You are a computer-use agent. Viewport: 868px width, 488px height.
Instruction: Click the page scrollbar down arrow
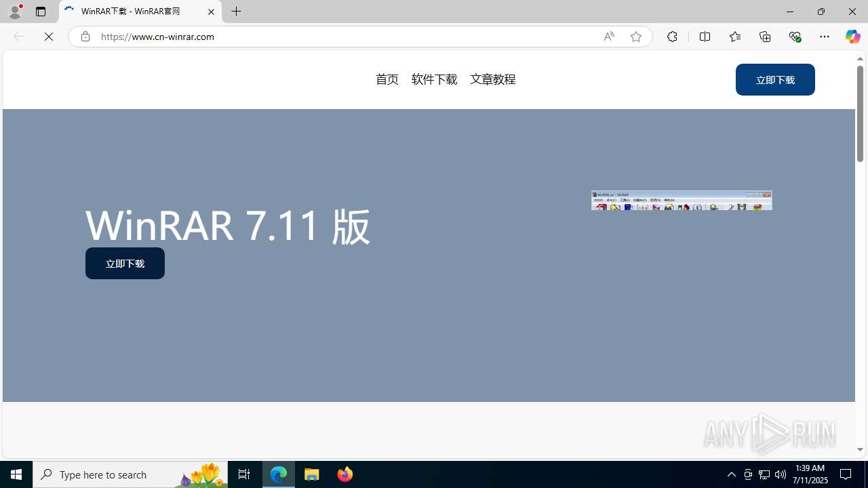[x=860, y=449]
